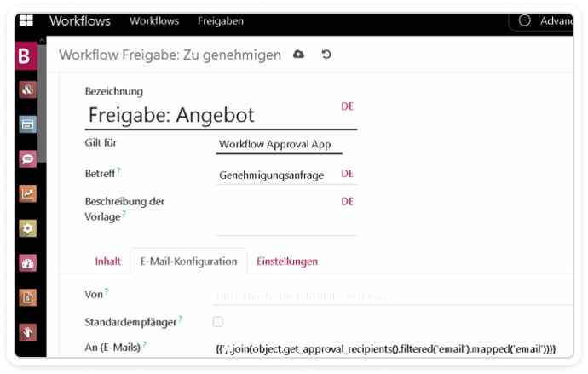Click DE translation button beside Bezeichnung
The image size is (588, 374).
pyautogui.click(x=347, y=106)
